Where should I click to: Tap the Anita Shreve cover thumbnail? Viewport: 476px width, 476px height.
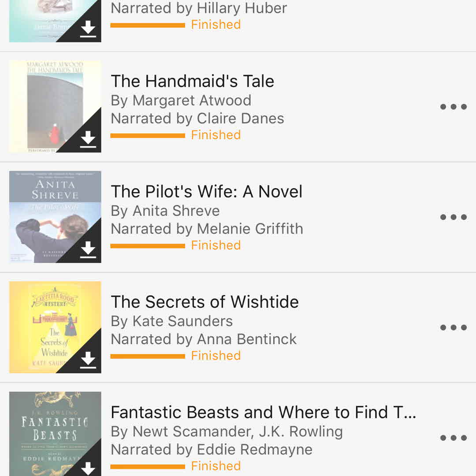(x=55, y=217)
